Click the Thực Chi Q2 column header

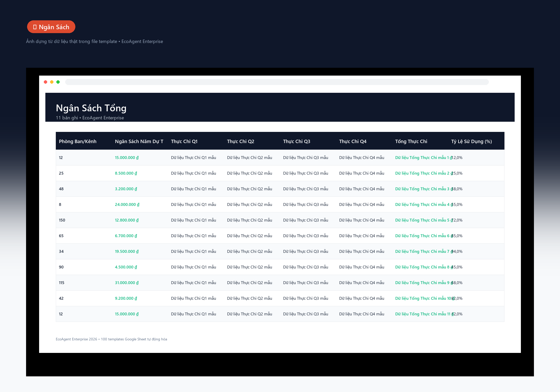tap(241, 142)
